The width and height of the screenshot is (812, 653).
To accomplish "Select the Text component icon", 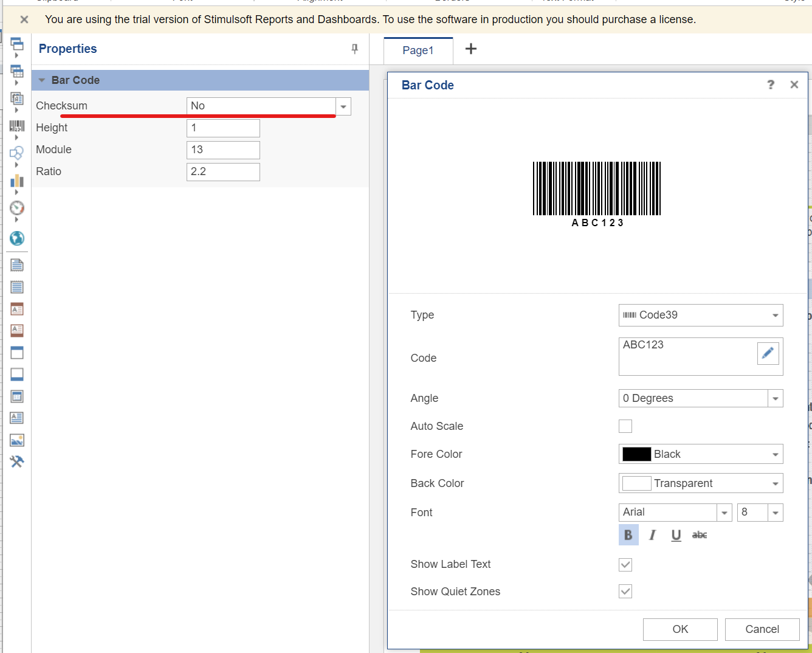I will 17,418.
